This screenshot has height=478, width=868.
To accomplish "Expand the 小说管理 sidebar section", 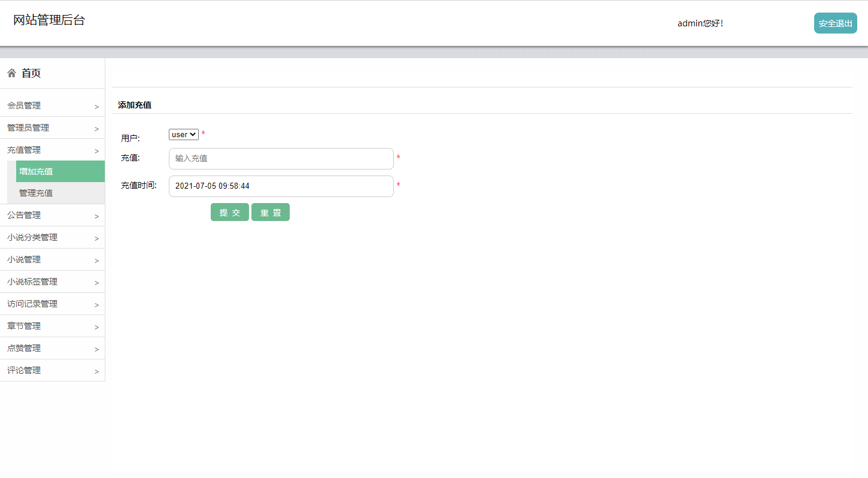I will click(52, 259).
